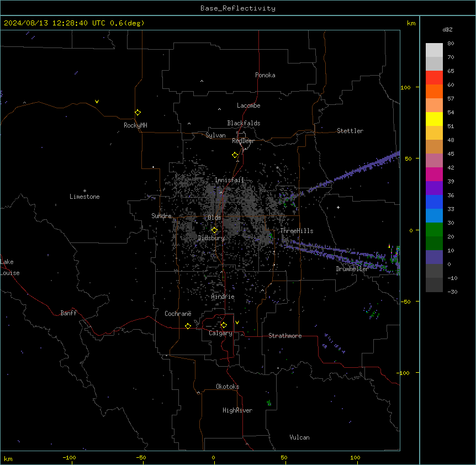Click the Lake Louise label
This screenshot has height=465, width=476.
(x=10, y=267)
